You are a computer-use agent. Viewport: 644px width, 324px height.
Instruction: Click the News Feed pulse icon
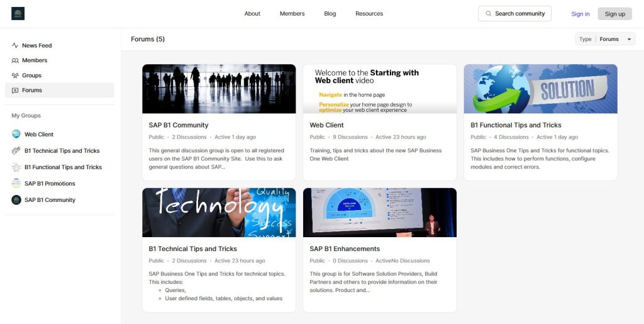15,45
